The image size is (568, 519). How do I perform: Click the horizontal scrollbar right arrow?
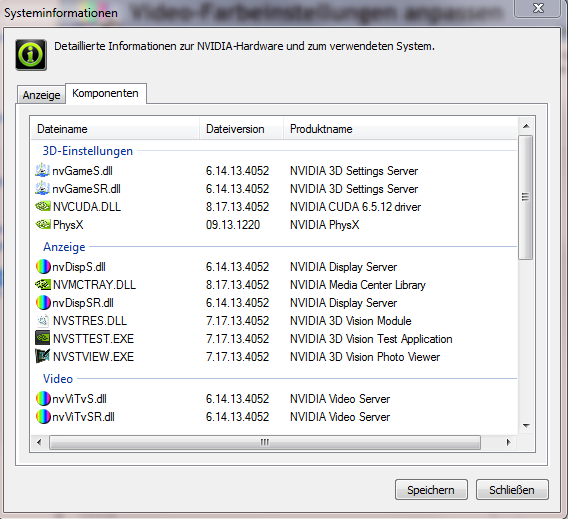point(509,442)
